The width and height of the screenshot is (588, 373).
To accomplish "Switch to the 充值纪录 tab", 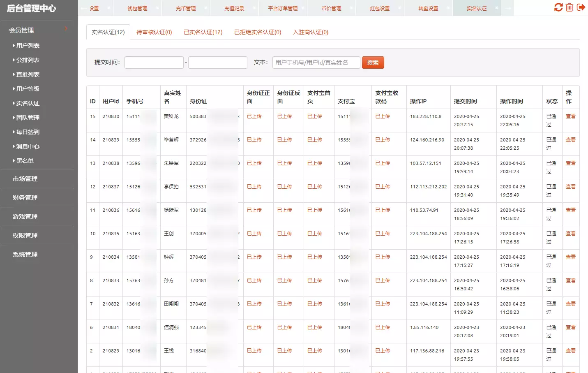I will tap(234, 9).
